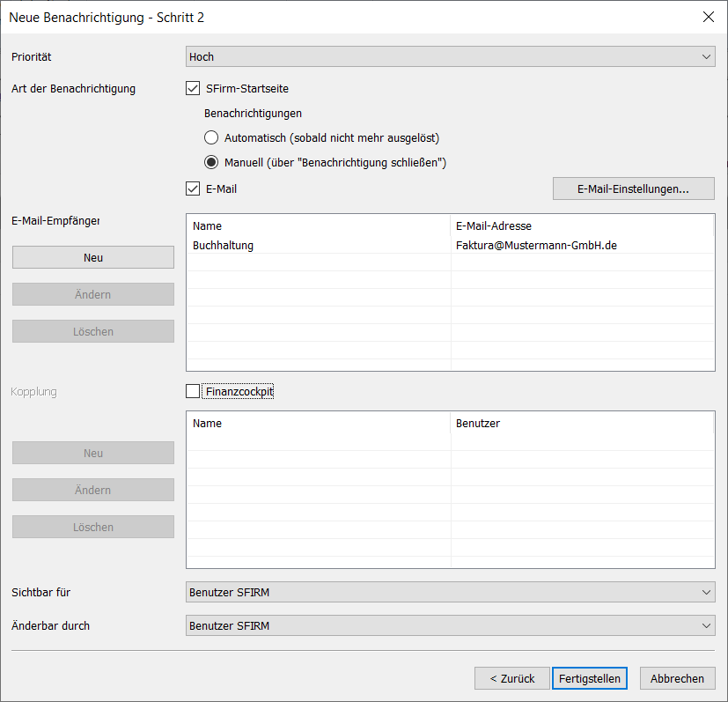Image resolution: width=728 pixels, height=702 pixels.
Task: Expand the Änderbar durch dropdown
Action: click(450, 625)
